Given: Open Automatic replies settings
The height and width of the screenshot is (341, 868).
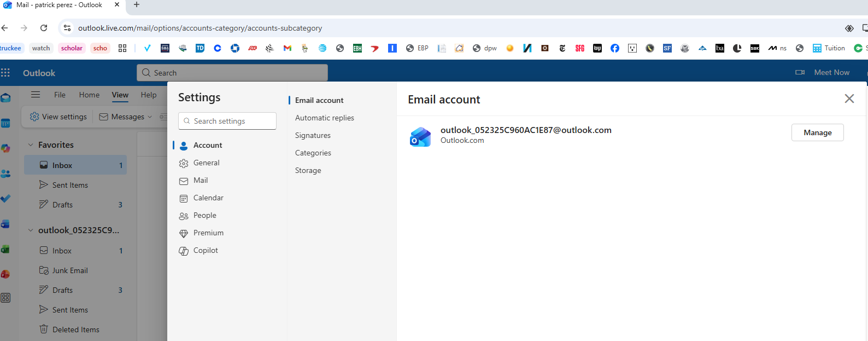Looking at the screenshot, I should pyautogui.click(x=325, y=118).
